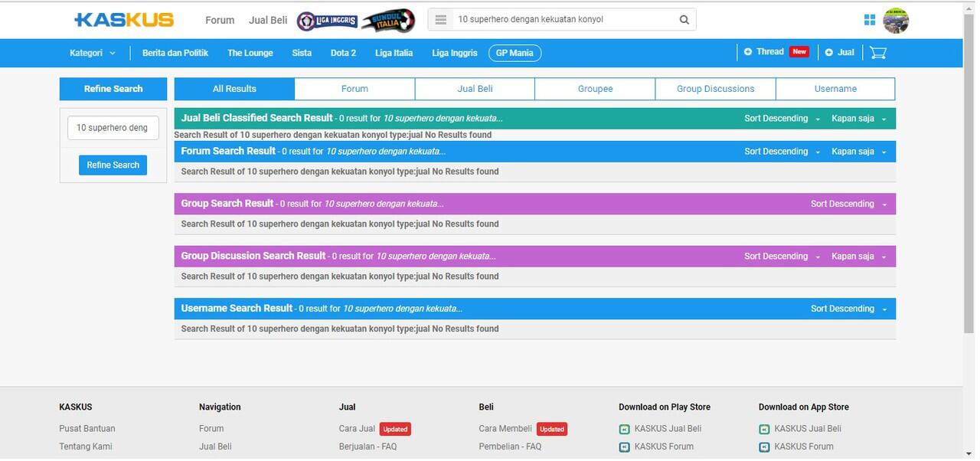Image resolution: width=980 pixels, height=461 pixels.
Task: Open Kapan saja filter for Jual Beli Classified results
Action: (859, 119)
